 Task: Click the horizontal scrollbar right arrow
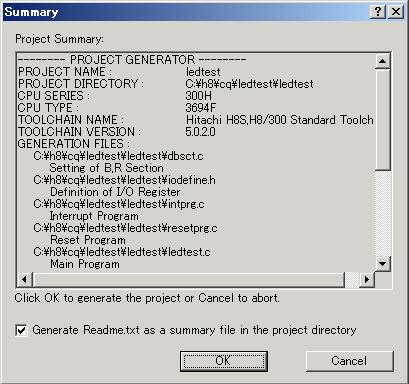[x=367, y=279]
